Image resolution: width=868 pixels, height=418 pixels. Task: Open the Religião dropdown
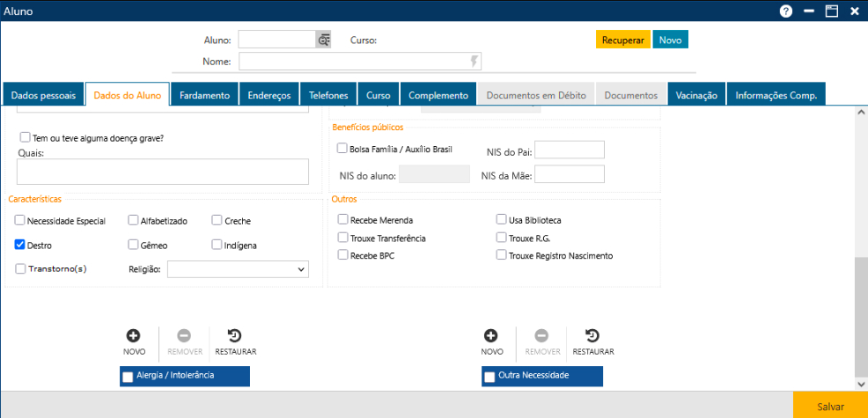point(238,268)
